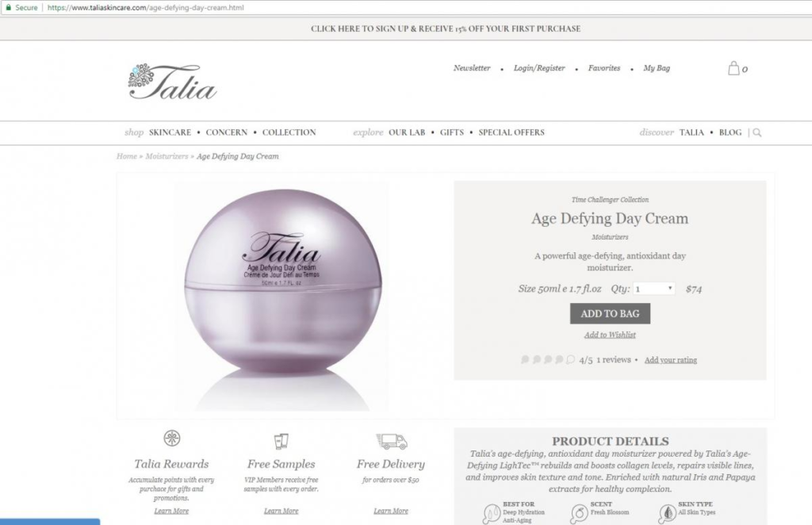Click the Free Delivery truck icon
Image resolution: width=812 pixels, height=525 pixels.
392,441
